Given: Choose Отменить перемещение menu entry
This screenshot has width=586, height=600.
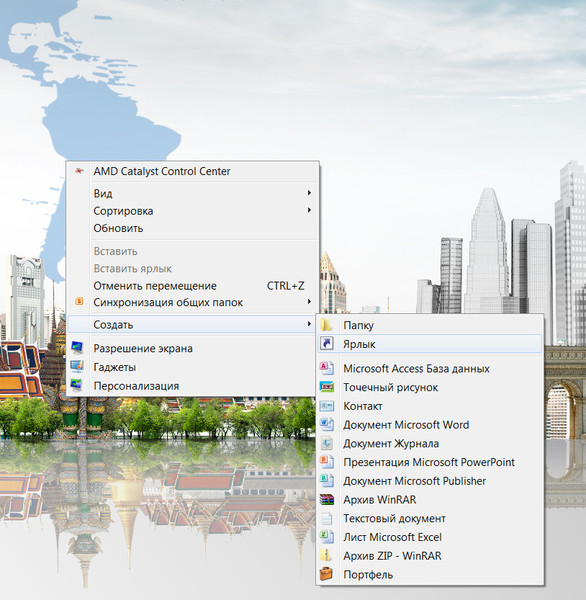Looking at the screenshot, I should tap(193, 286).
